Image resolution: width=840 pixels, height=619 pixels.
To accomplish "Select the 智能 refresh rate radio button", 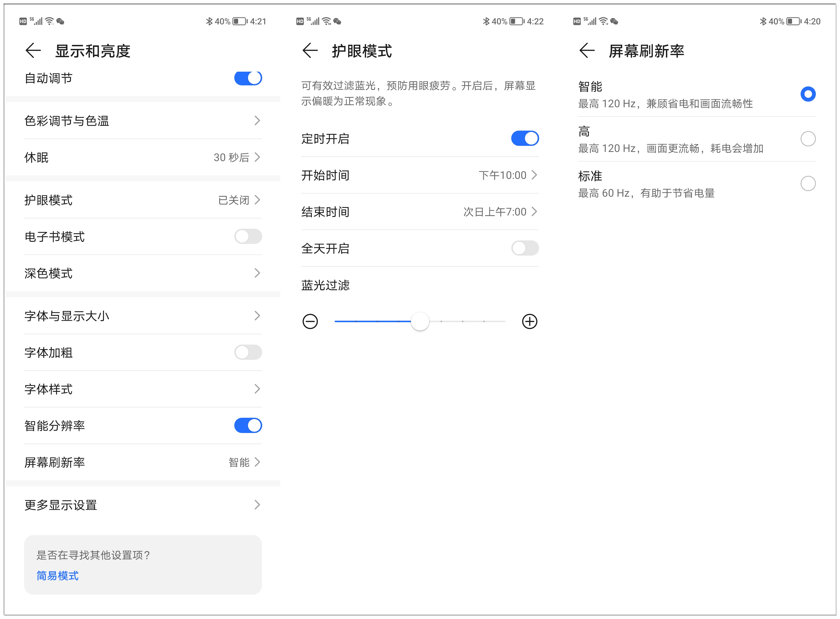I will click(x=808, y=94).
